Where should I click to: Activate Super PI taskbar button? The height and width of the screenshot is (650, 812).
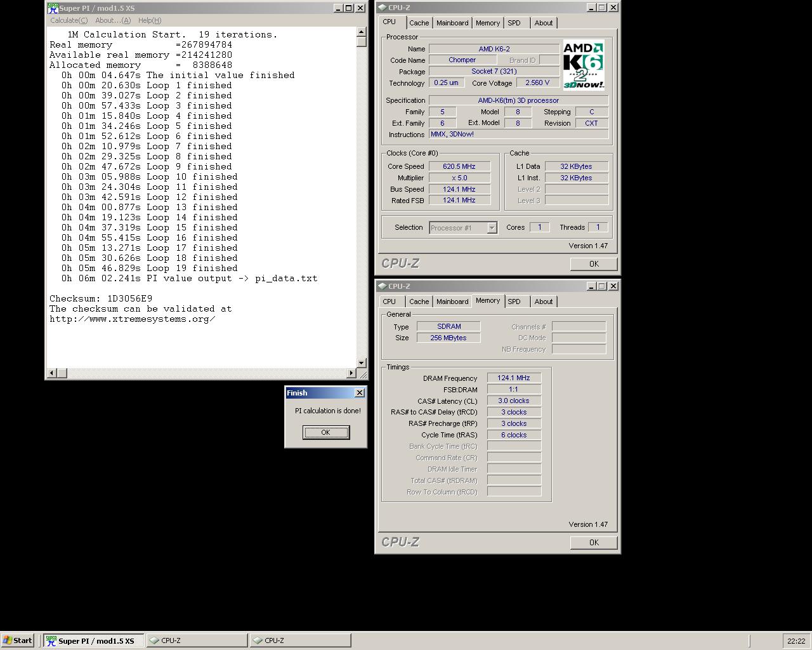point(94,640)
